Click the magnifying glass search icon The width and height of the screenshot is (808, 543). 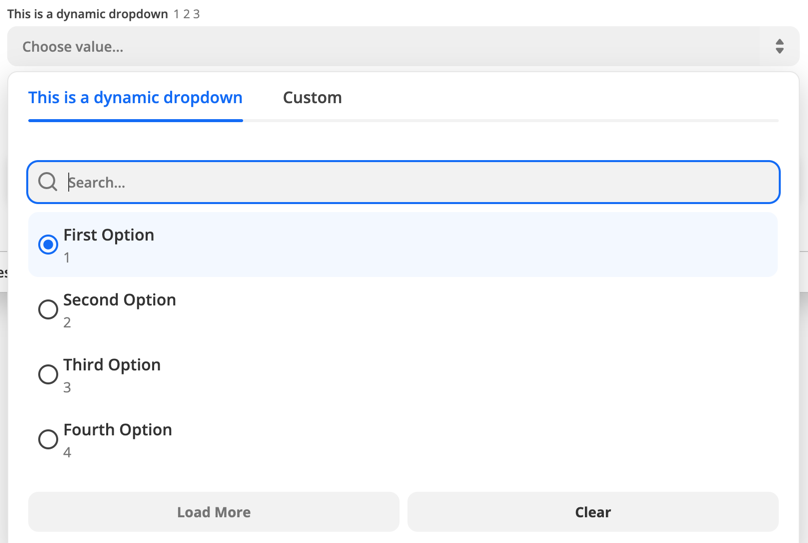click(x=47, y=182)
